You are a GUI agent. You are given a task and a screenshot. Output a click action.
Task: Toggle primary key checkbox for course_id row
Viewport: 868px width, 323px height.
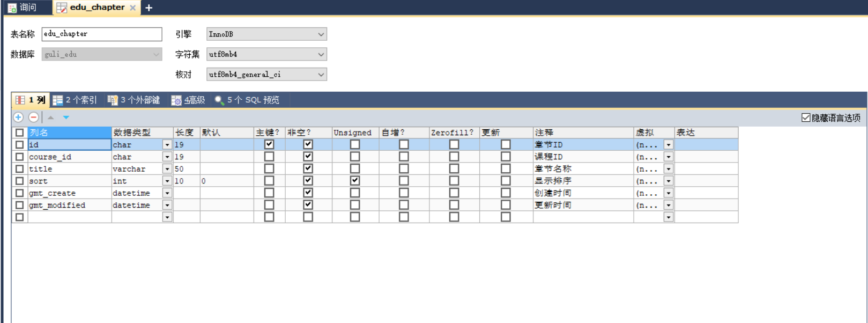pyautogui.click(x=269, y=157)
